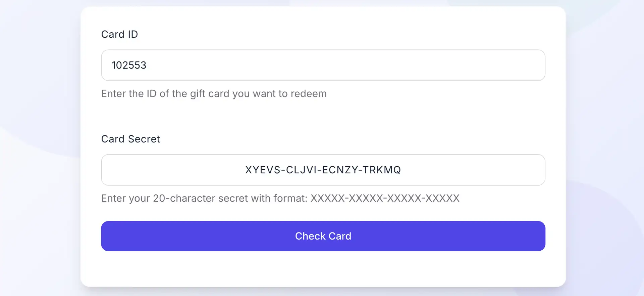Click the Check Card button
Viewport: 644px width, 296px height.
323,236
